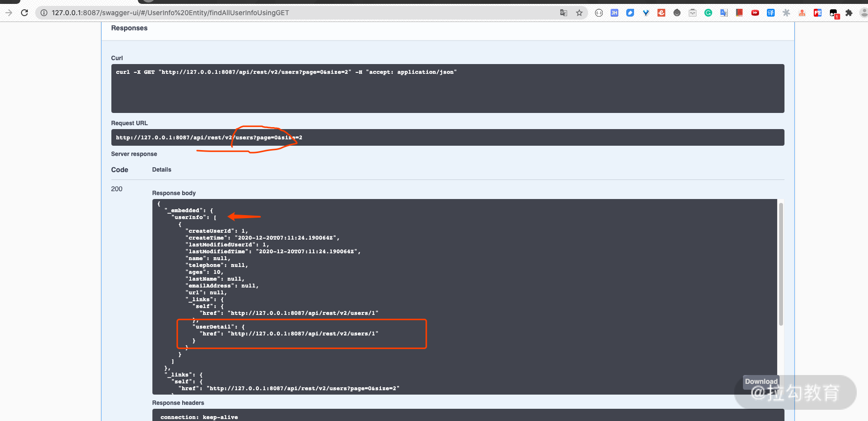Click the "ages": 10 line
The width and height of the screenshot is (868, 421).
pos(204,272)
